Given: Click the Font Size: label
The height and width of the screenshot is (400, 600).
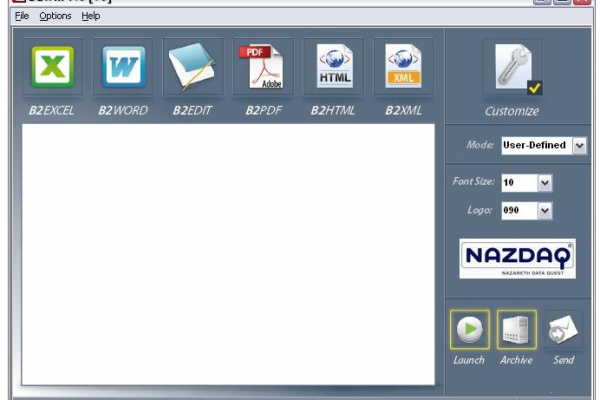Looking at the screenshot, I should (x=473, y=181).
